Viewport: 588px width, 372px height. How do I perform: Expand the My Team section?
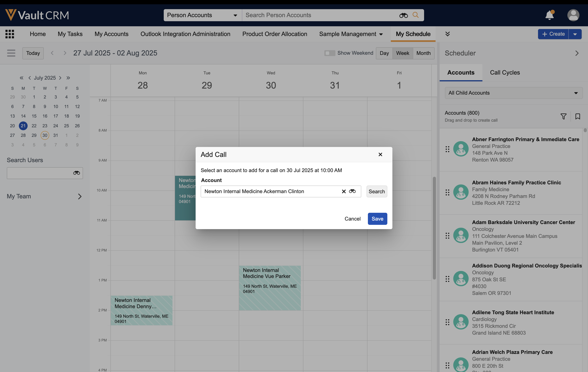[x=80, y=196]
